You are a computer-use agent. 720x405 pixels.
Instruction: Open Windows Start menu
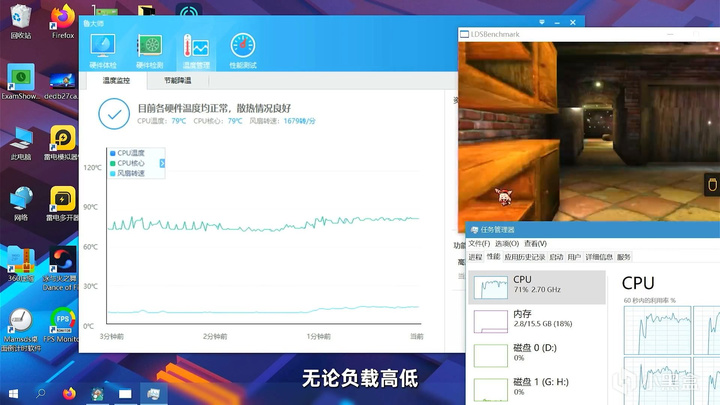14,394
